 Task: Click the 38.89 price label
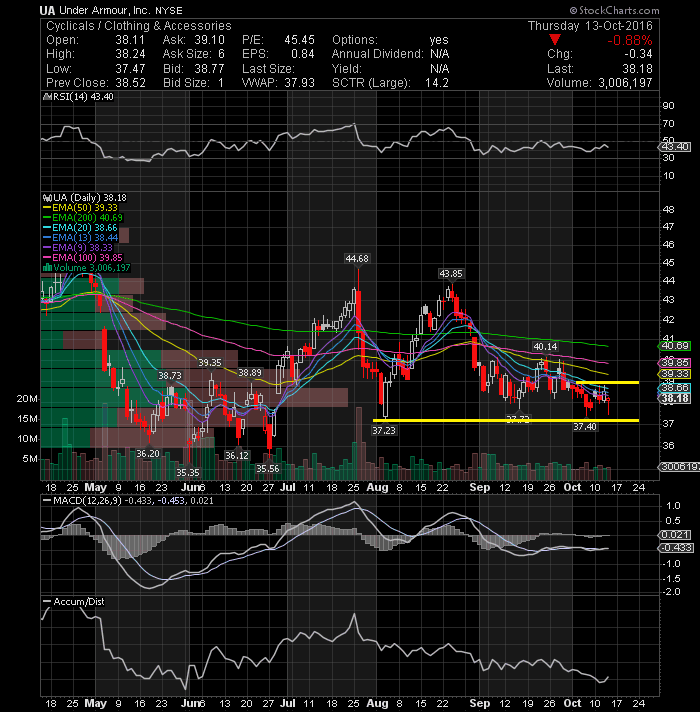[250, 372]
